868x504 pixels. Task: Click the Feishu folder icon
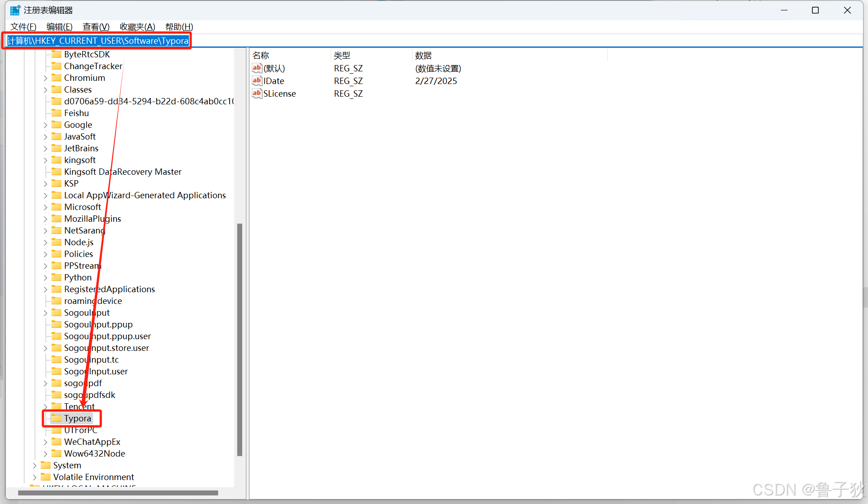56,113
